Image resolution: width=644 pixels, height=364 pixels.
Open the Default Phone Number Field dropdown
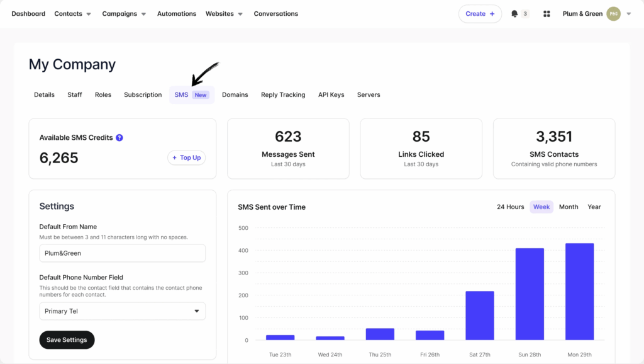tap(122, 310)
